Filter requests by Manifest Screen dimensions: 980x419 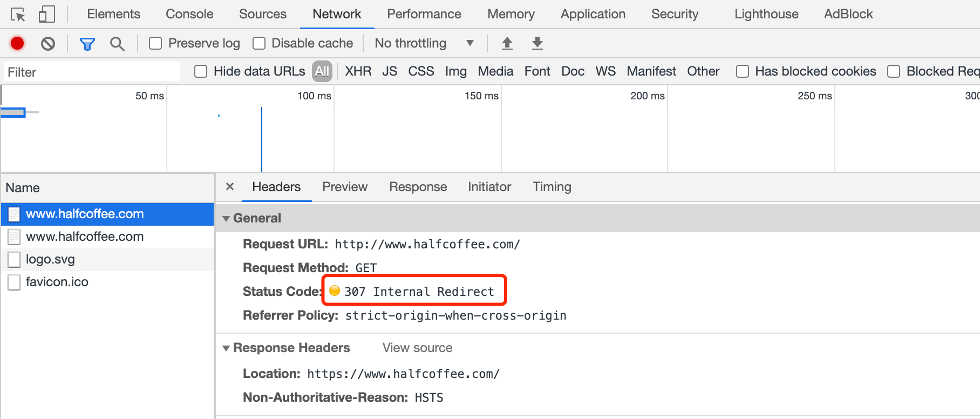651,71
